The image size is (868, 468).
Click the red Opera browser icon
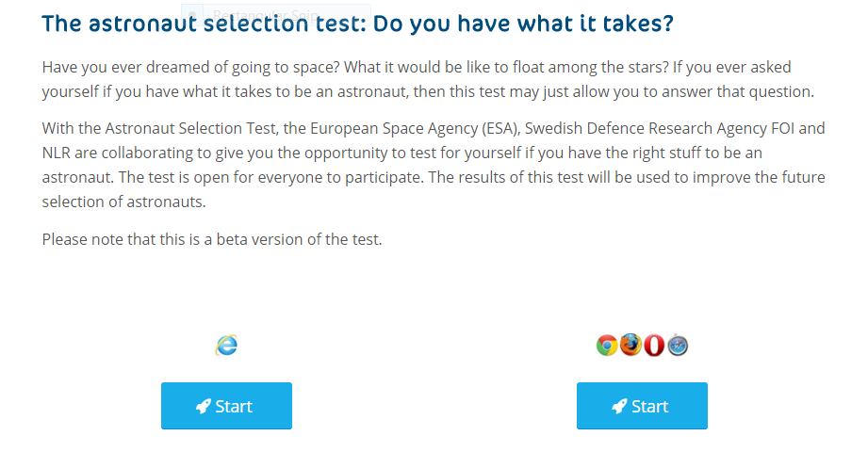click(654, 346)
